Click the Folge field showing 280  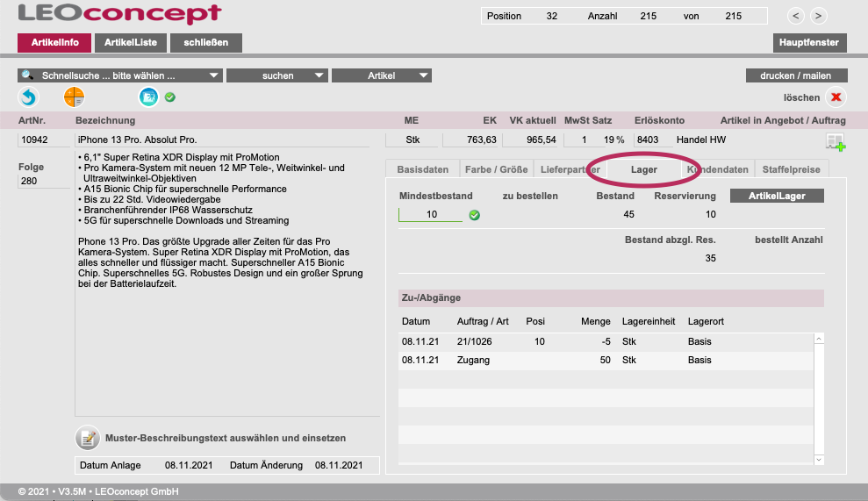(44, 181)
